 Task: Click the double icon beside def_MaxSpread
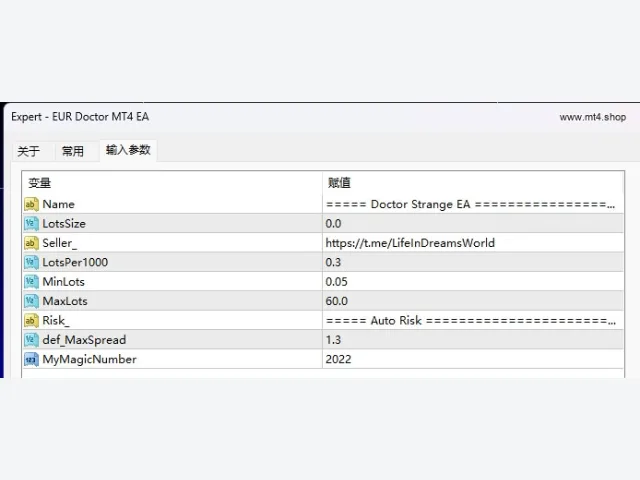31,340
